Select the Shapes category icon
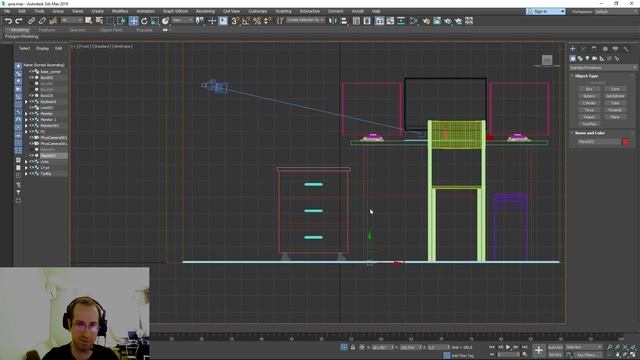 [580, 59]
